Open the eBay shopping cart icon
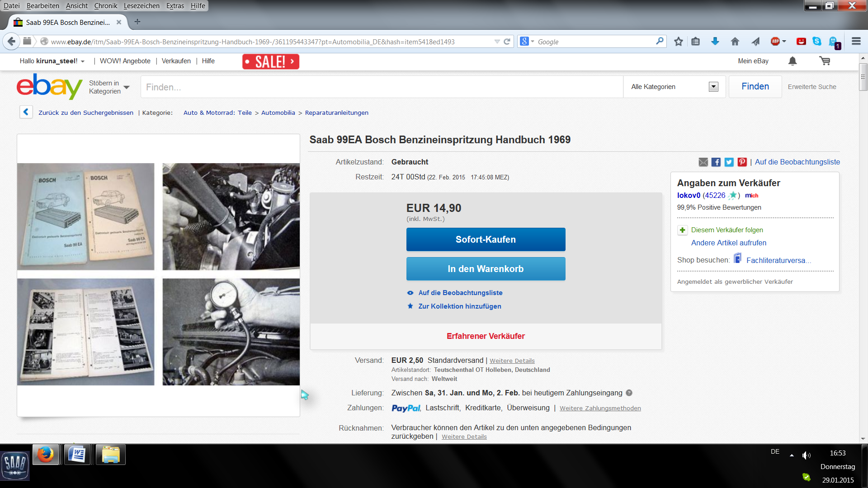The image size is (868, 488). pos(825,61)
